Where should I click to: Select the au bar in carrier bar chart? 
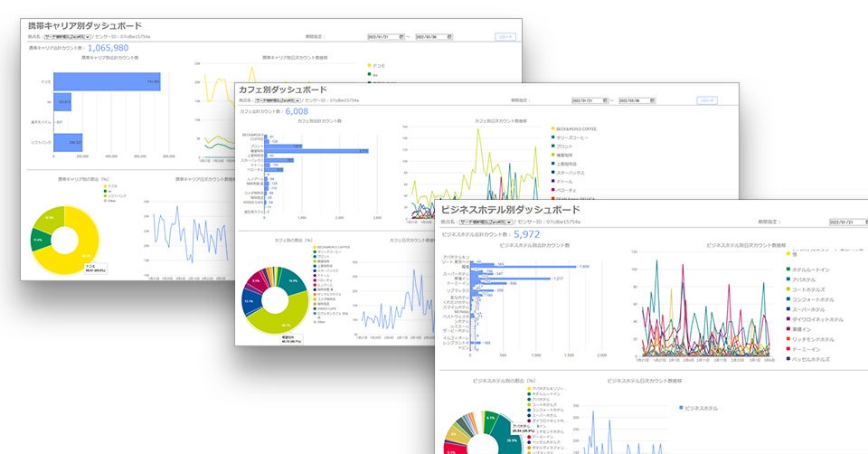pos(62,102)
